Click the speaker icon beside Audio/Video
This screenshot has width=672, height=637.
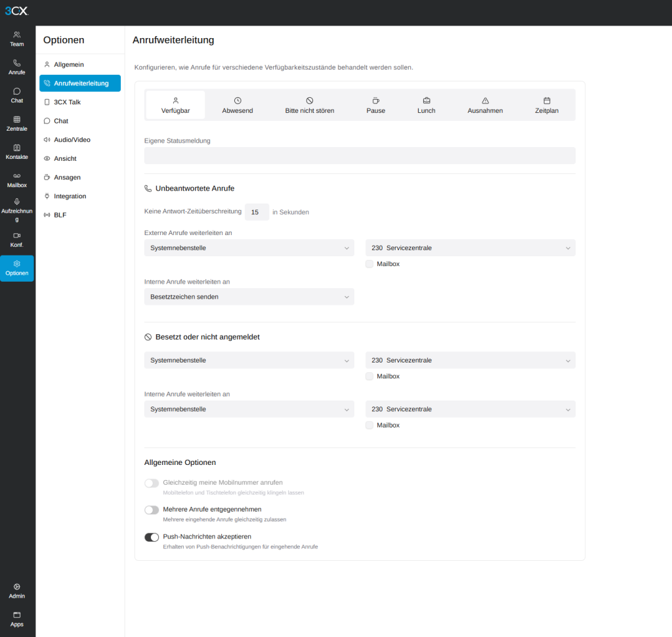pos(47,140)
